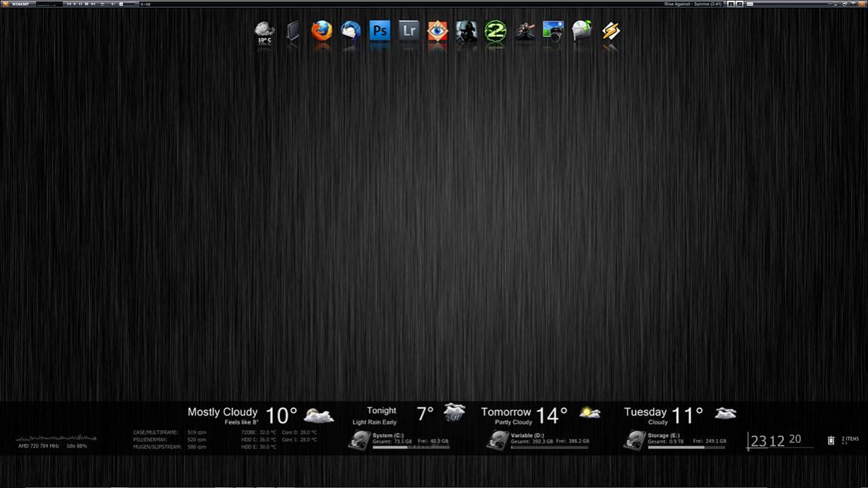
Task: Click the Storage (E:) drive icon
Action: click(634, 440)
